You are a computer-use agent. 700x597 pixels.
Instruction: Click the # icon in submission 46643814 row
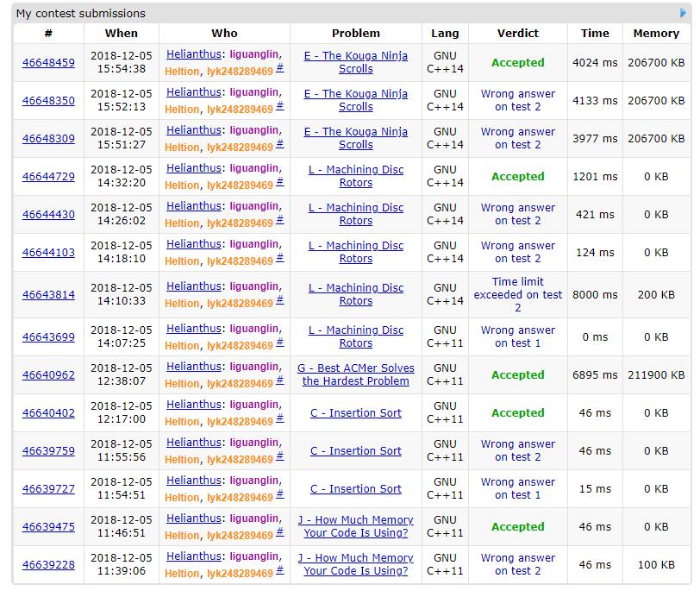(x=279, y=301)
